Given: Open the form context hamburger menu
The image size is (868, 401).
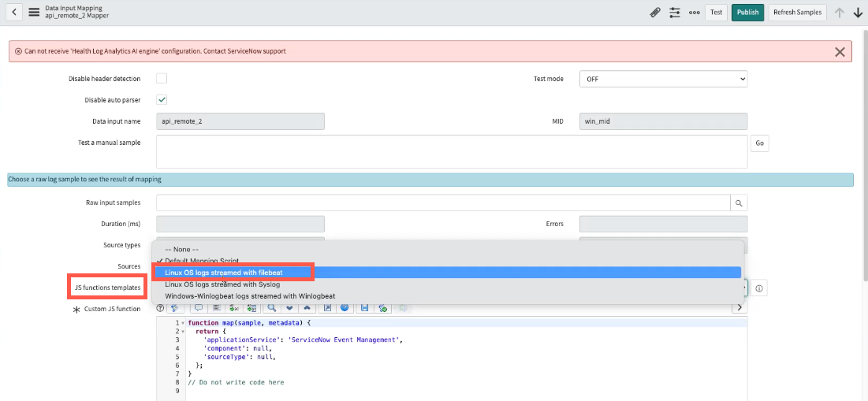Looking at the screenshot, I should [x=34, y=12].
